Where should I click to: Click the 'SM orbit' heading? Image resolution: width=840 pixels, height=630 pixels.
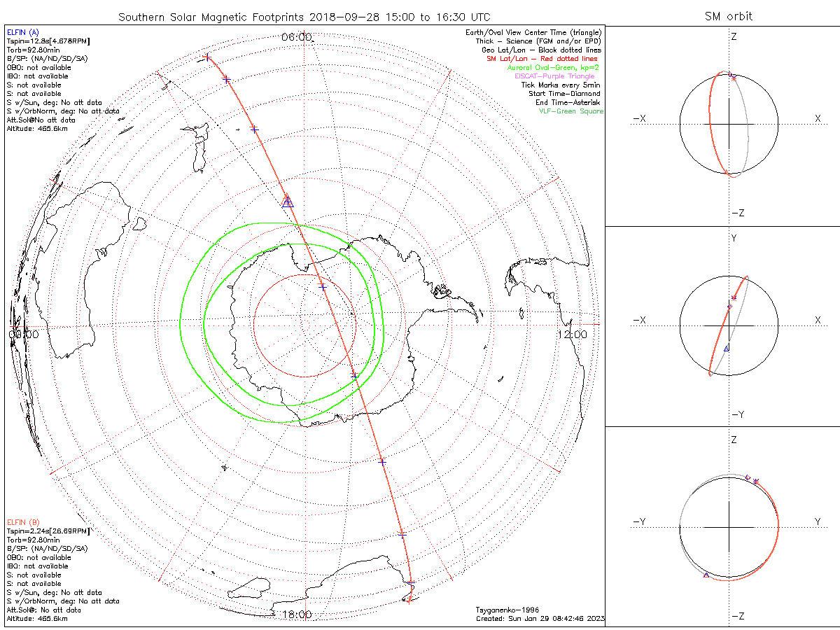[x=729, y=17]
